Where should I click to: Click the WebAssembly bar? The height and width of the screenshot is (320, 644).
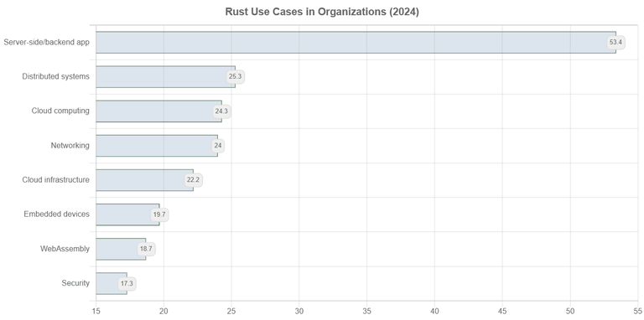point(121,249)
